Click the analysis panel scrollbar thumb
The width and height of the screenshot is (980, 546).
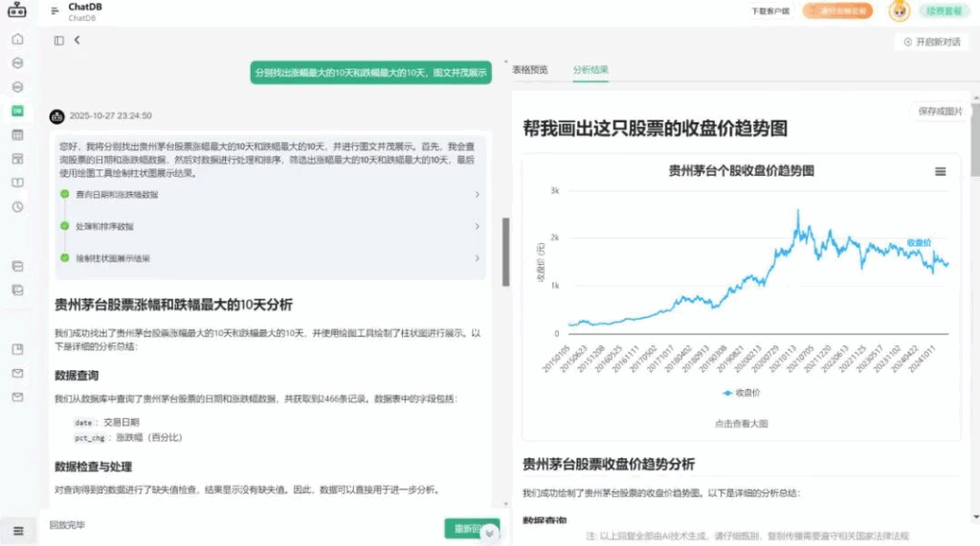[x=975, y=140]
